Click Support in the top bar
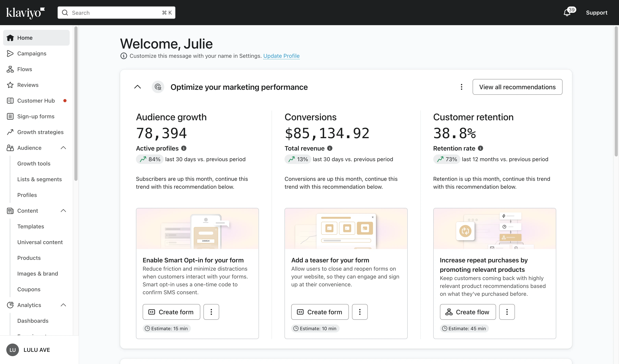Viewport: 619px width, 364px height. pyautogui.click(x=597, y=13)
